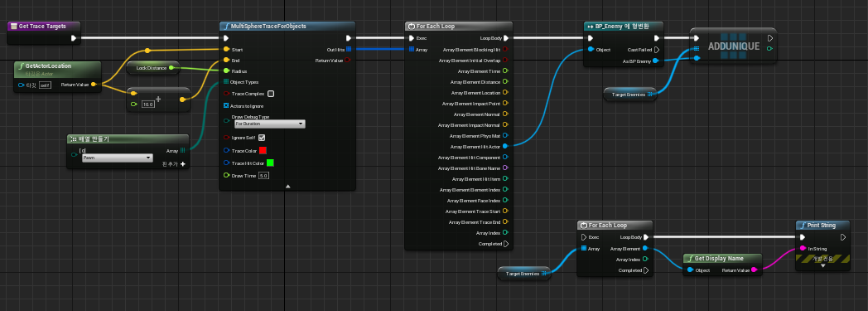Screen dimensions: 868x311
Task: Click the Actors to Ignore array pin
Action: 226,105
